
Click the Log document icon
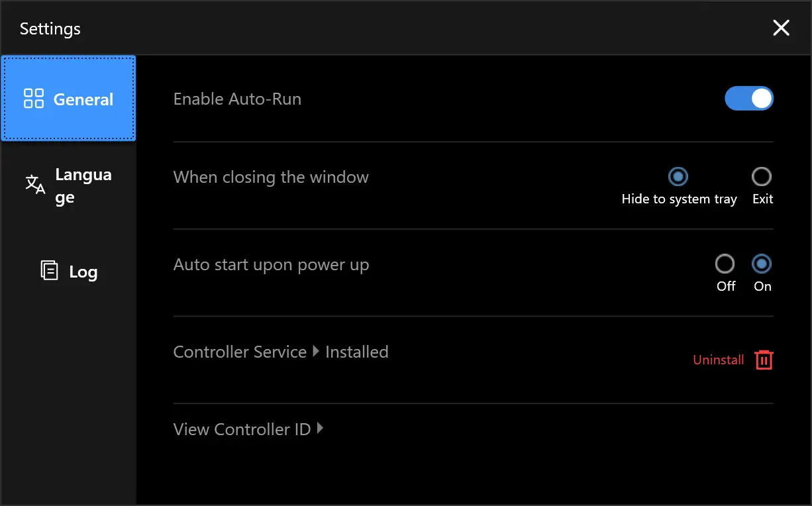tap(49, 270)
